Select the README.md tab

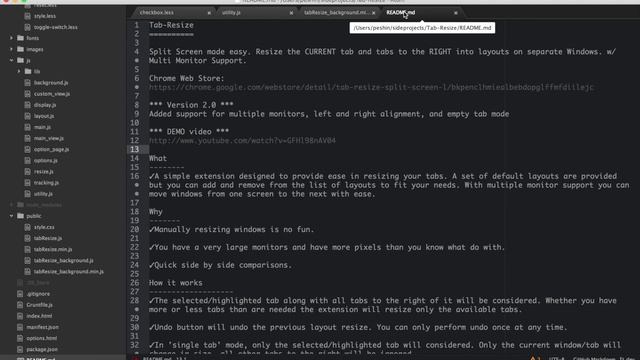[401, 13]
